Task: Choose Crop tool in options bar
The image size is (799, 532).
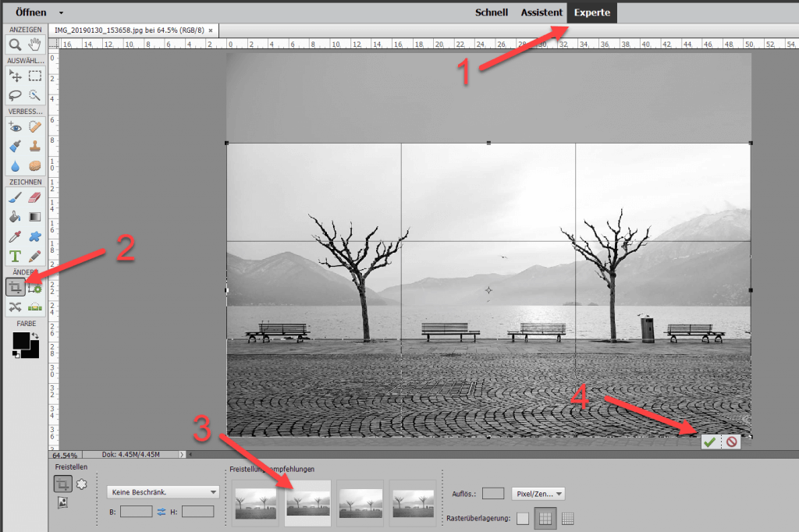Action: click(x=62, y=484)
